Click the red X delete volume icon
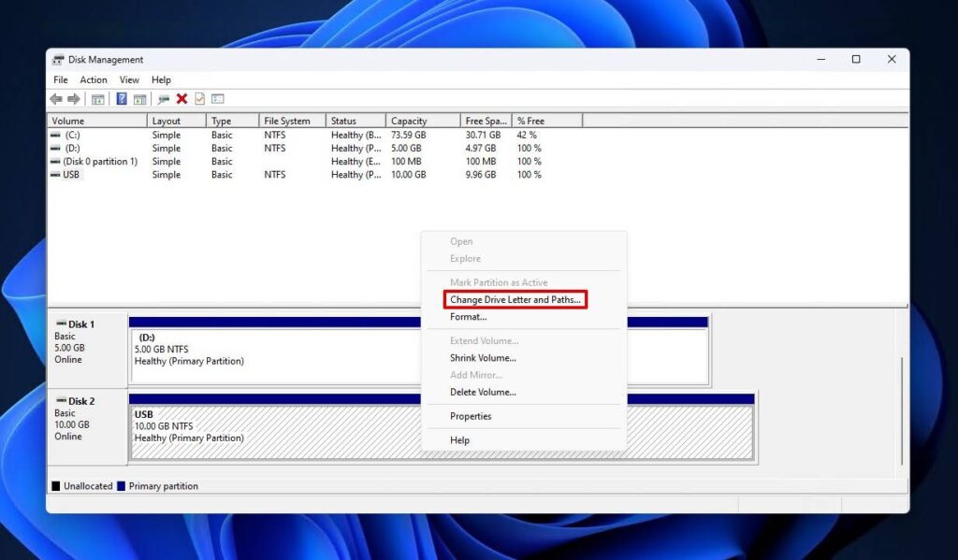Viewport: 958px width, 560px height. (x=181, y=98)
